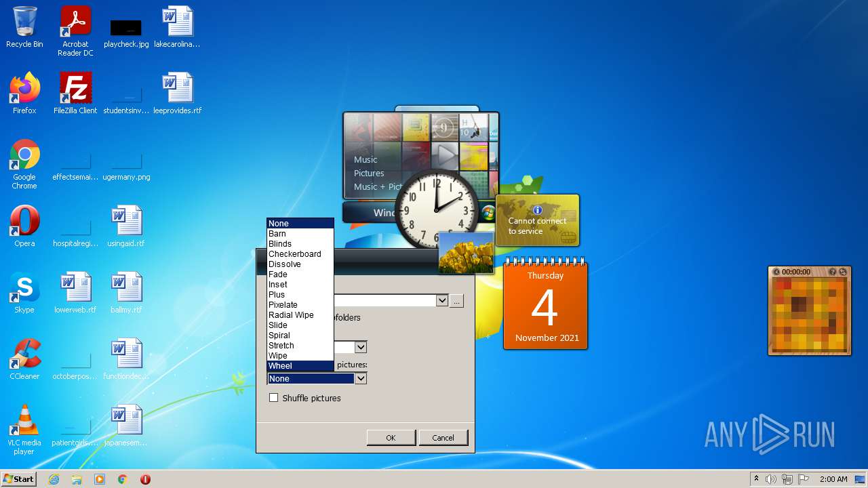Click the browse folder ellipsis button
868x488 pixels.
[x=456, y=300]
